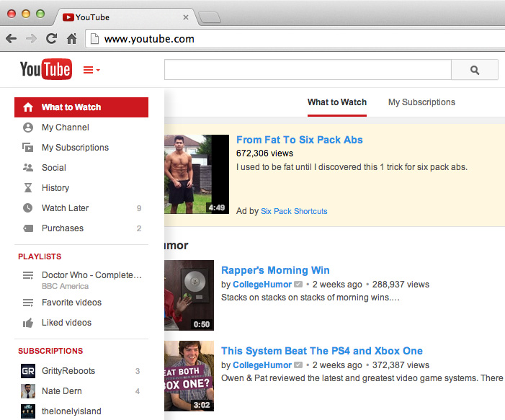Click the SUBSCRIPTIONS heading
The height and width of the screenshot is (420, 505).
pos(50,351)
